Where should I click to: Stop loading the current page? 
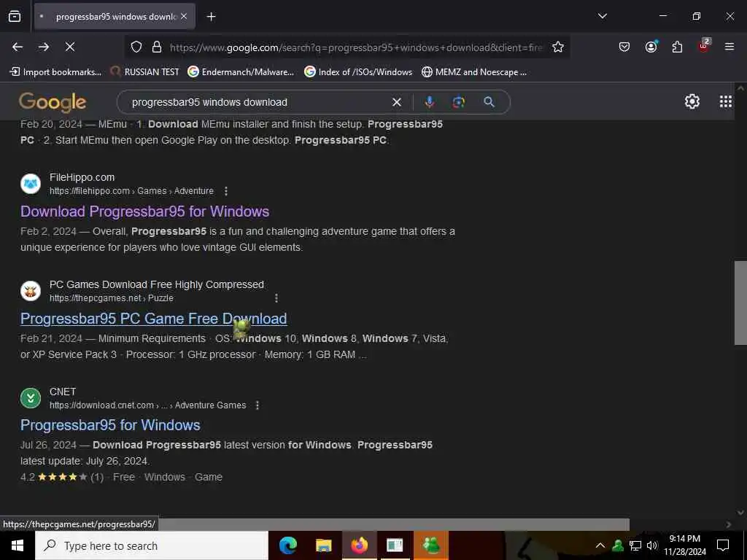[69, 47]
